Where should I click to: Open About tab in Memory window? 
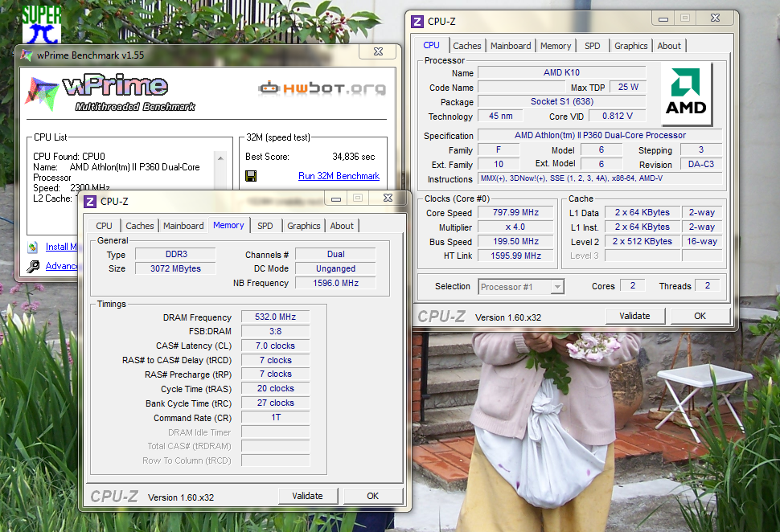[x=342, y=226]
